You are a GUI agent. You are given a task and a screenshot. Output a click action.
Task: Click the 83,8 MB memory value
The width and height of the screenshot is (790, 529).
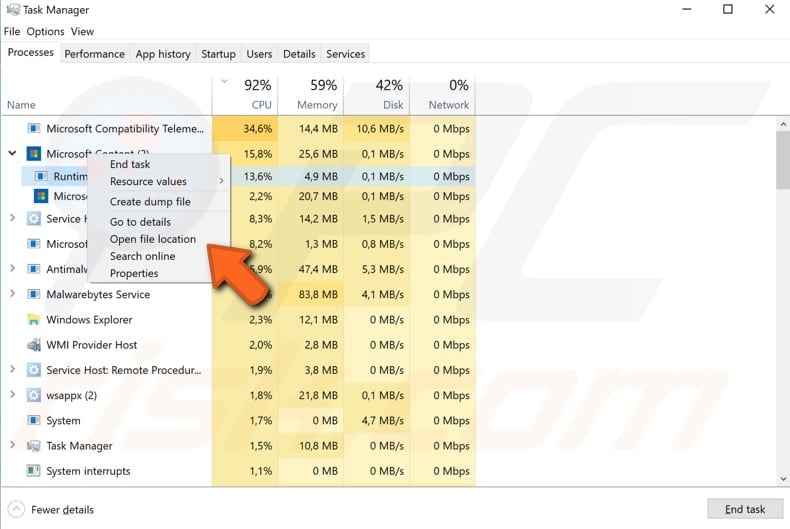[x=318, y=294]
